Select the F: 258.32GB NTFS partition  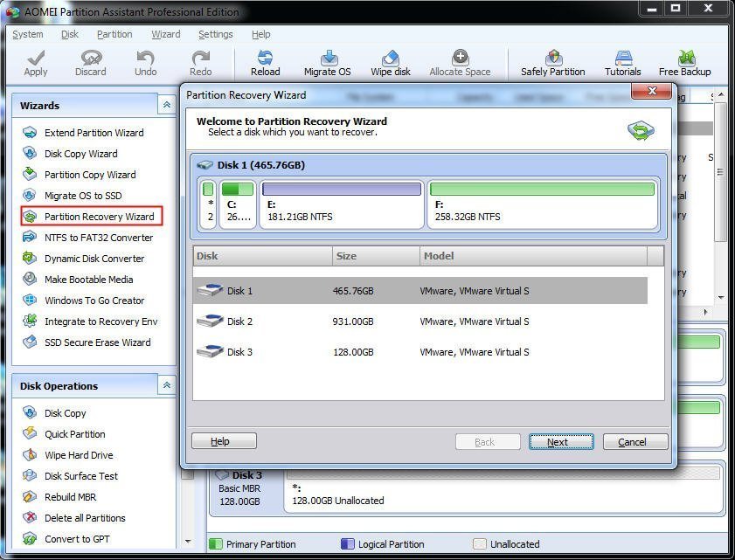click(542, 204)
